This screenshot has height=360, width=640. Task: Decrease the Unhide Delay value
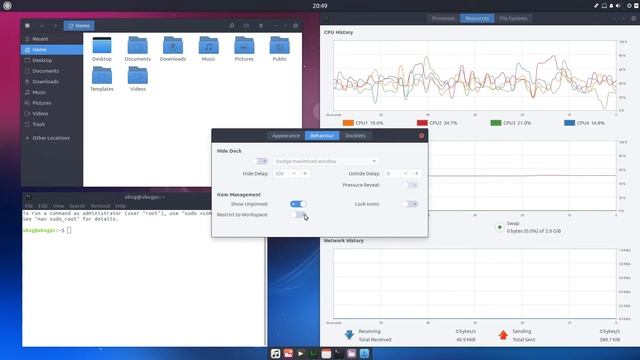[405, 173]
